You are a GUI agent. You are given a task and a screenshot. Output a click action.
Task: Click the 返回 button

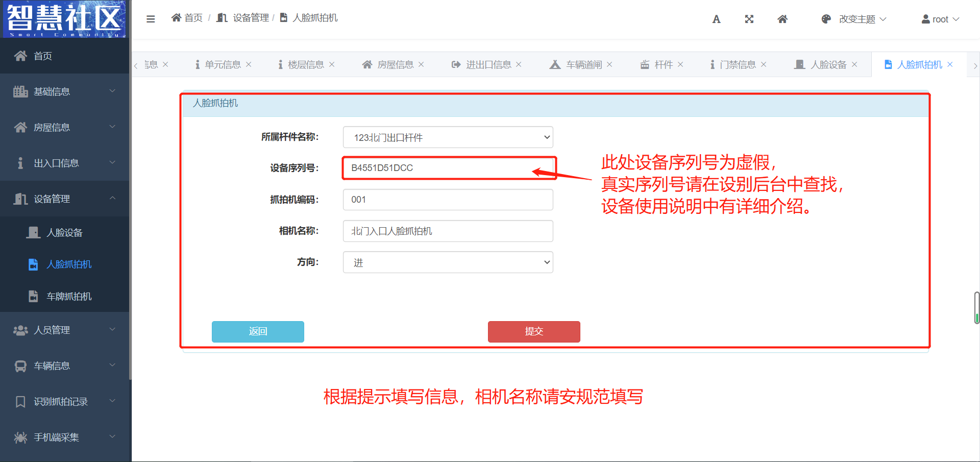tap(258, 331)
